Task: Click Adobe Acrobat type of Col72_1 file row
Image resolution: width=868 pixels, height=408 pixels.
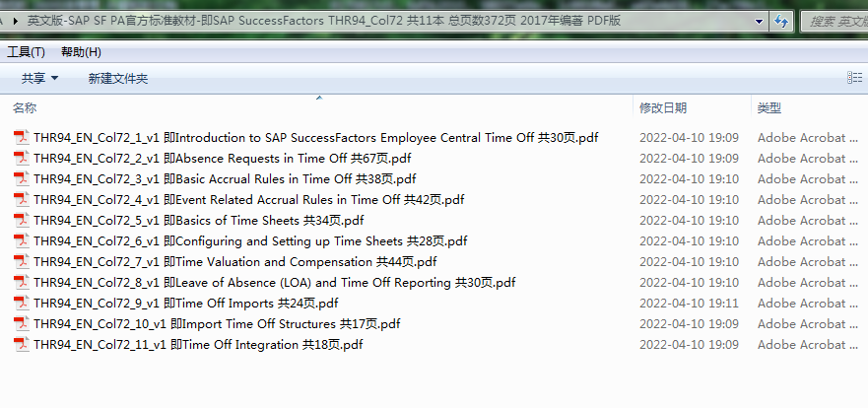Action: click(809, 137)
